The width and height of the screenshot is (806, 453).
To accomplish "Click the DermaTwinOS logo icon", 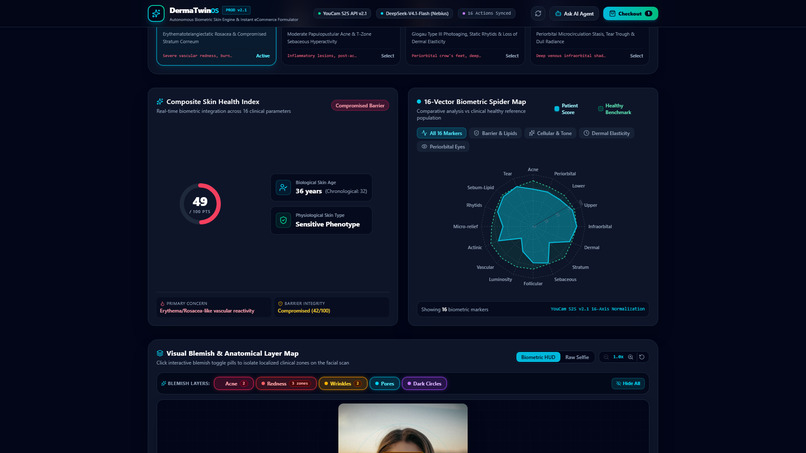I will (156, 13).
